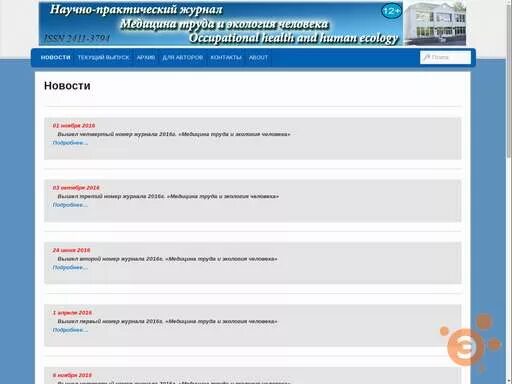This screenshot has width=512, height=384.
Task: Open the КОНТАКТЫ page
Action: pyautogui.click(x=226, y=58)
